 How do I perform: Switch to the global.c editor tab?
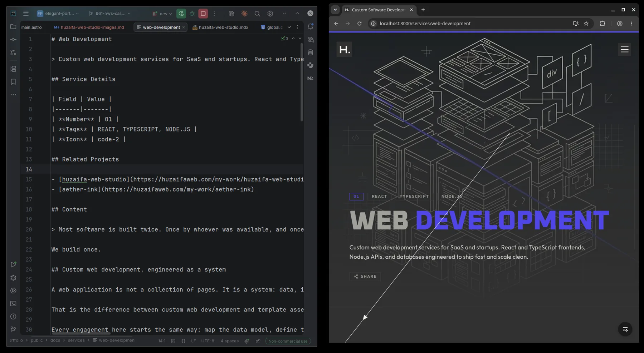coord(272,27)
